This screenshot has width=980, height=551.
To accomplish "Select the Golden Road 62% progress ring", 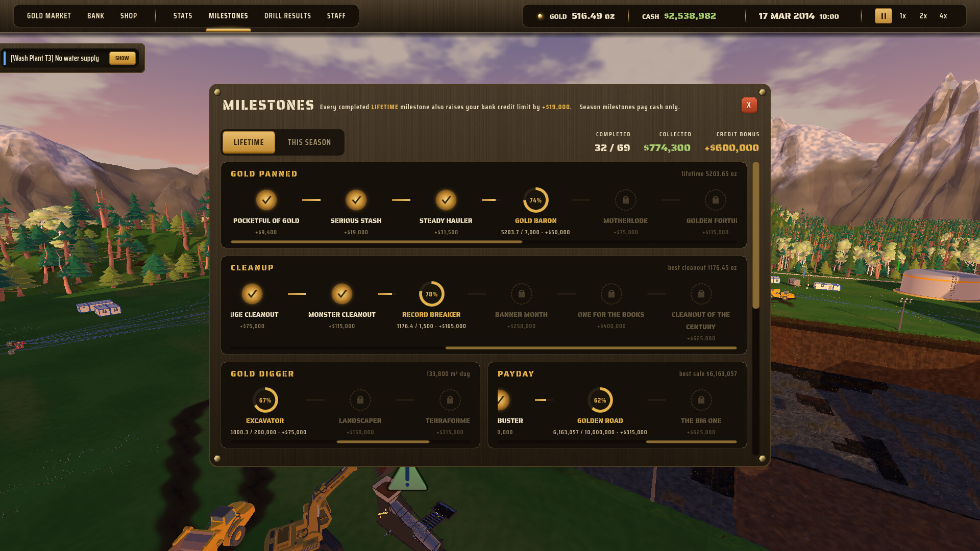I will [x=600, y=400].
